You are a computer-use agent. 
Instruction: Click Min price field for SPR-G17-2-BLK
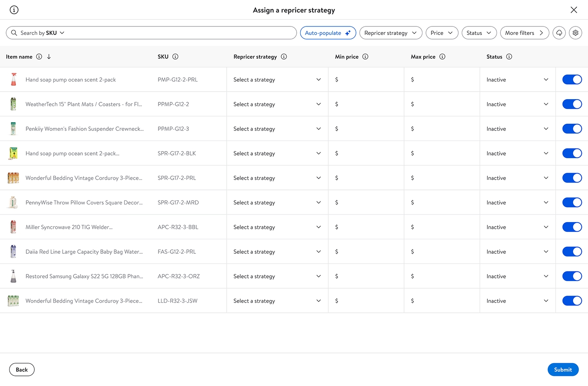pyautogui.click(x=367, y=154)
